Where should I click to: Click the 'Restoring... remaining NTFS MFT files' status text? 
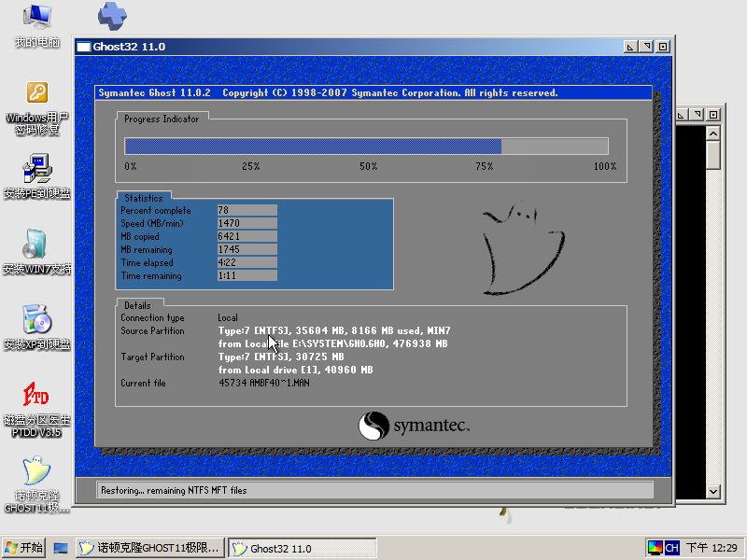(x=174, y=490)
